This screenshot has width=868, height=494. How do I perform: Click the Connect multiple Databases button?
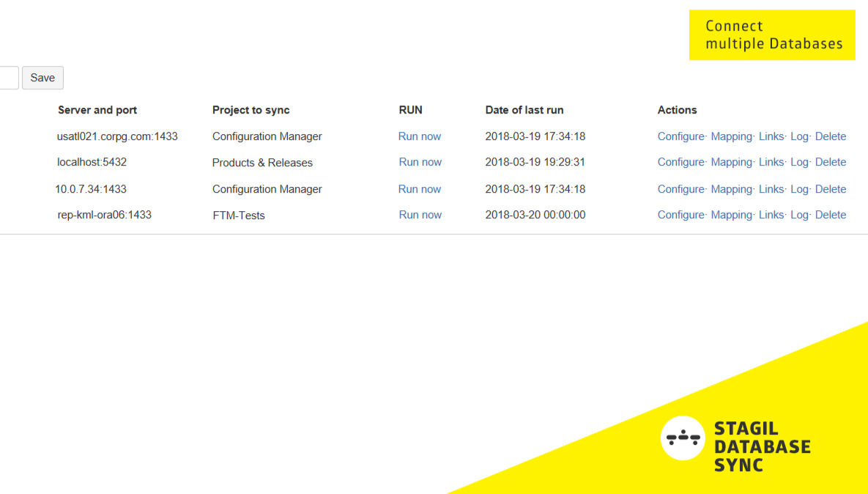[x=771, y=34]
